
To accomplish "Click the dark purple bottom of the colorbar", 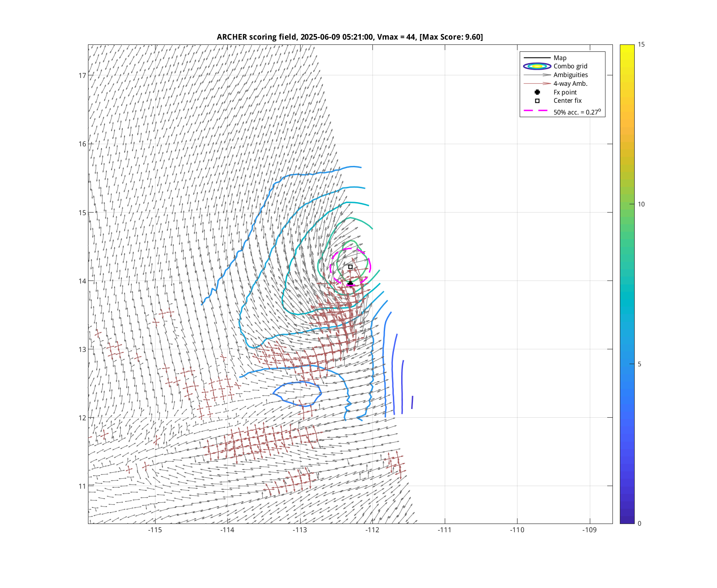I will (x=627, y=520).
